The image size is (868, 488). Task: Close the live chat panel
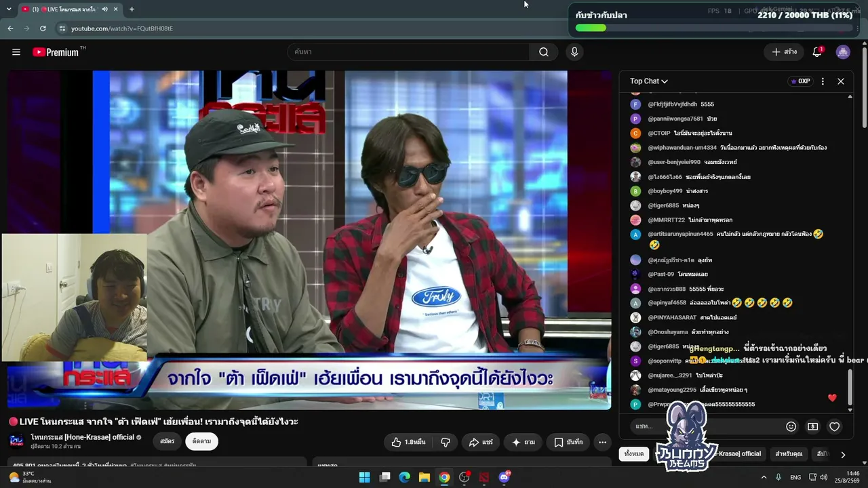(x=841, y=81)
